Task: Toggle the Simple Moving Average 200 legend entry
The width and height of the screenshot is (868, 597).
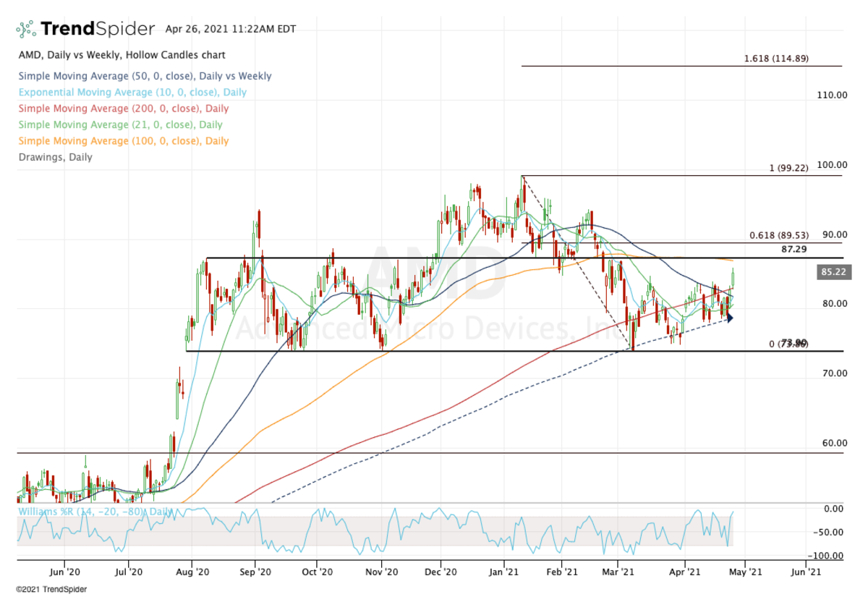Action: [123, 109]
